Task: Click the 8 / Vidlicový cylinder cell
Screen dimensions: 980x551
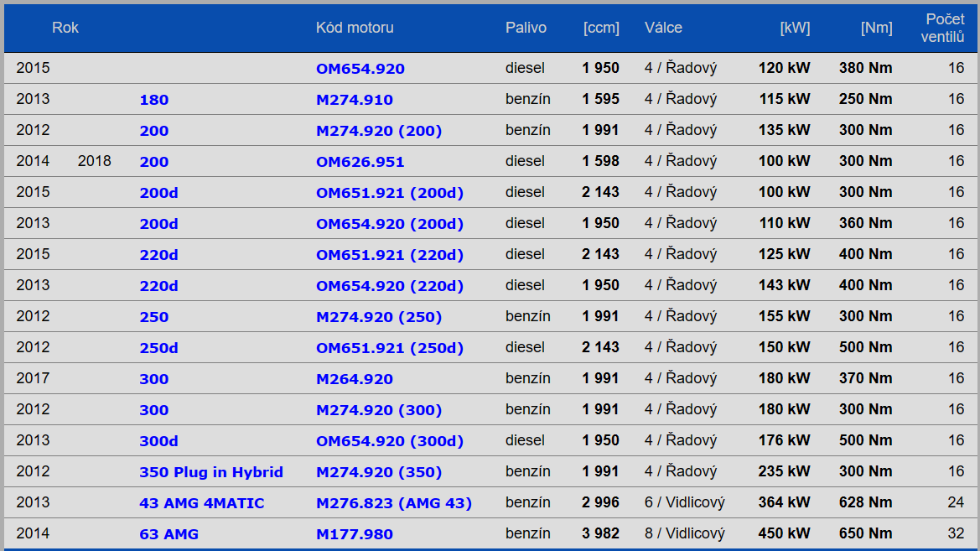Action: pos(684,533)
